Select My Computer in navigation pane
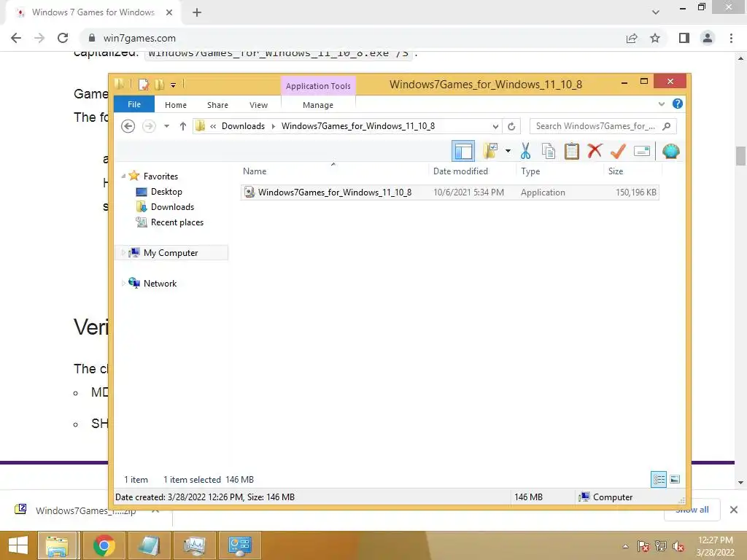The image size is (747, 560). coord(171,253)
